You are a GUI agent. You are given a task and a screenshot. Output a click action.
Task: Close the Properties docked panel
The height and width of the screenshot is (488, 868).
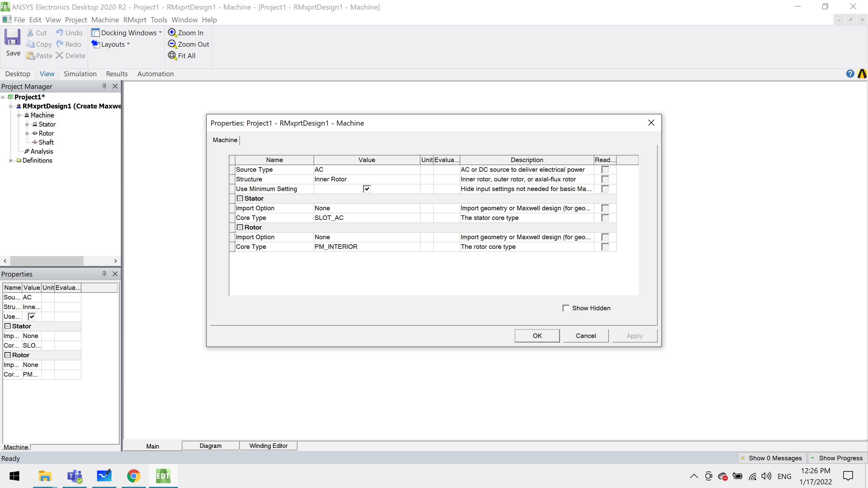[x=115, y=274]
